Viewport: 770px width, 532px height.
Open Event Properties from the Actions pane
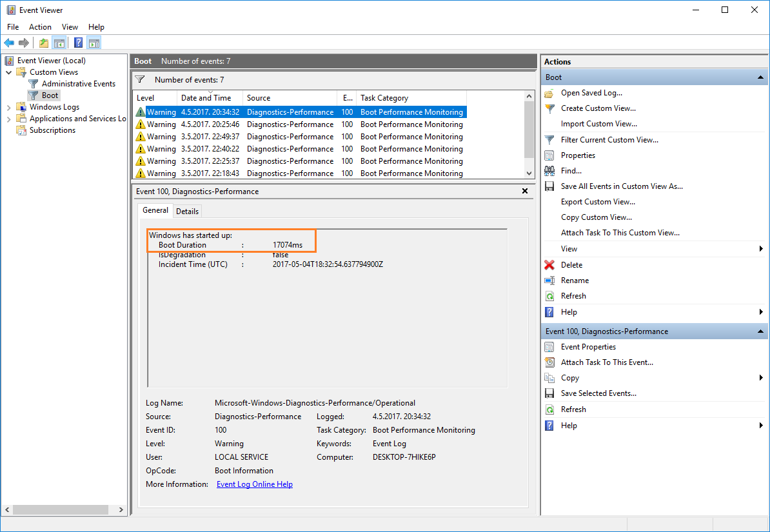pyautogui.click(x=588, y=347)
